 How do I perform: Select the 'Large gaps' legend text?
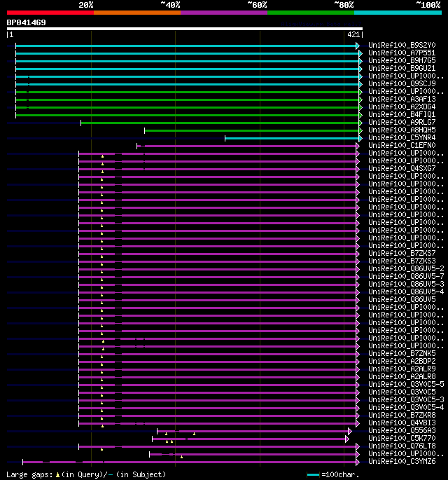pyautogui.click(x=29, y=475)
